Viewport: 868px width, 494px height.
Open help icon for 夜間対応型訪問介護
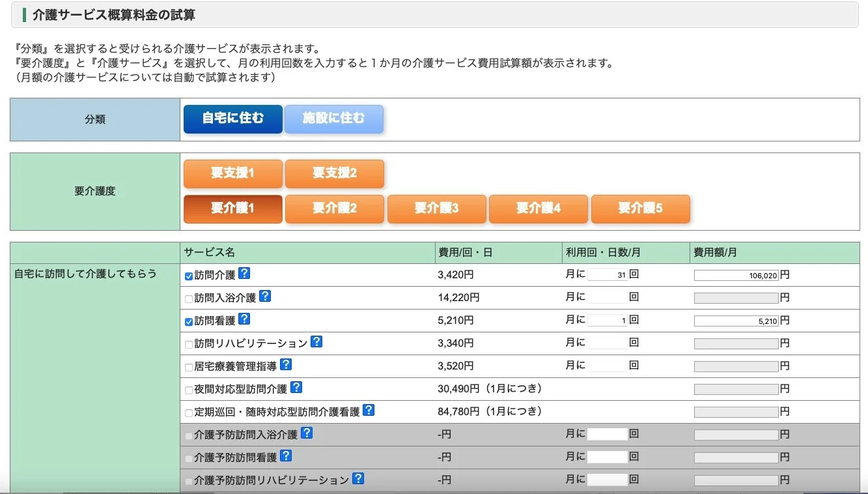(x=296, y=387)
